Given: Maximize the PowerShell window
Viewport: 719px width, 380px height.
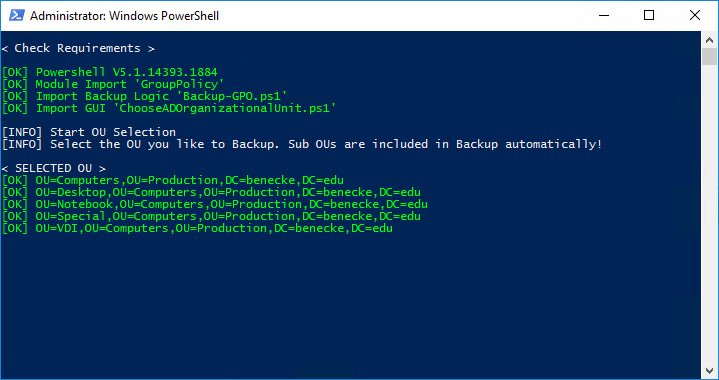Looking at the screenshot, I should click(x=649, y=16).
